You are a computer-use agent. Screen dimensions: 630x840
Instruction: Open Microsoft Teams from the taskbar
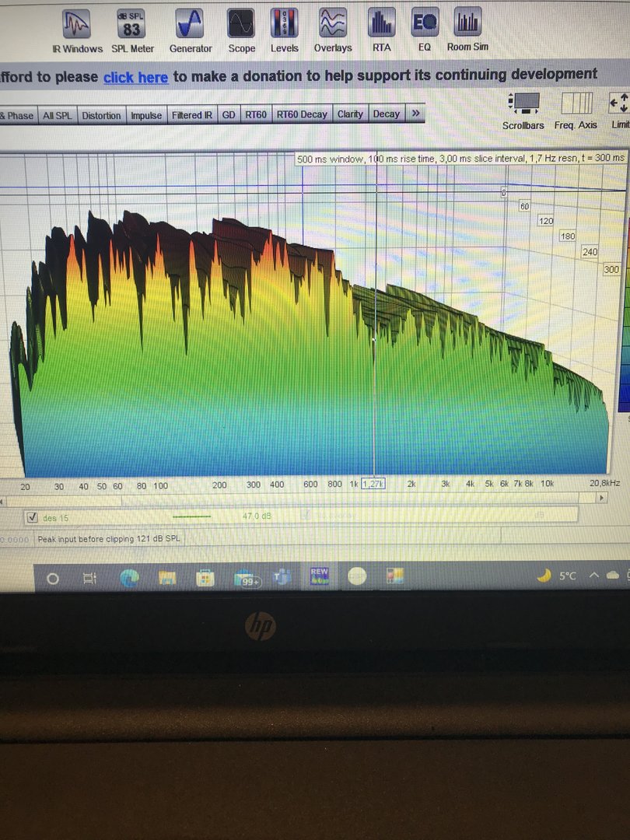[x=282, y=577]
